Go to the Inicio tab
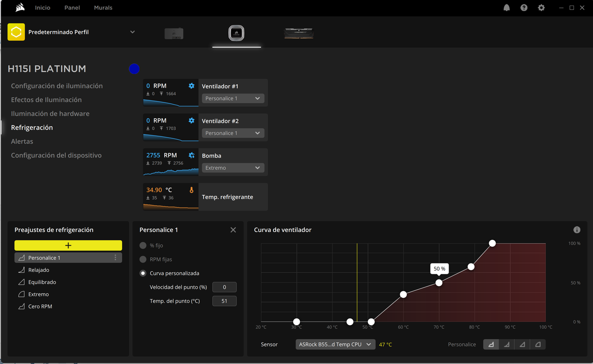The height and width of the screenshot is (364, 593). coord(43,8)
